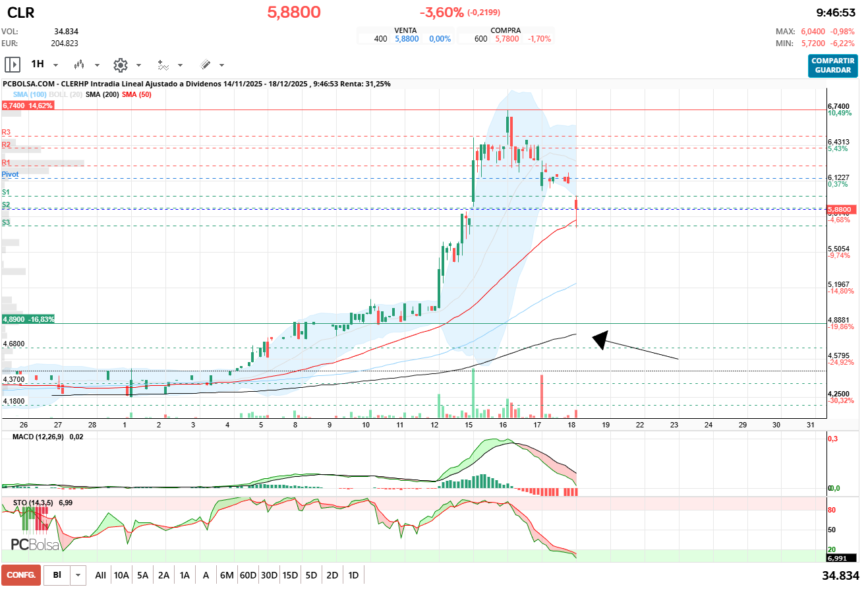Switch to the 1D timeframe tab

(x=354, y=574)
